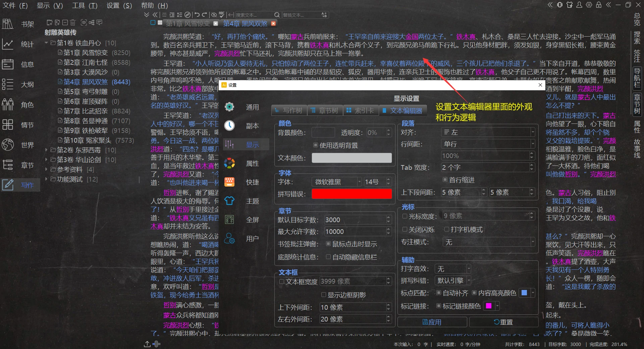Screen dimensions: 644x349
Task: Select 全屏 fullscreen icon in settings
Action: (229, 219)
